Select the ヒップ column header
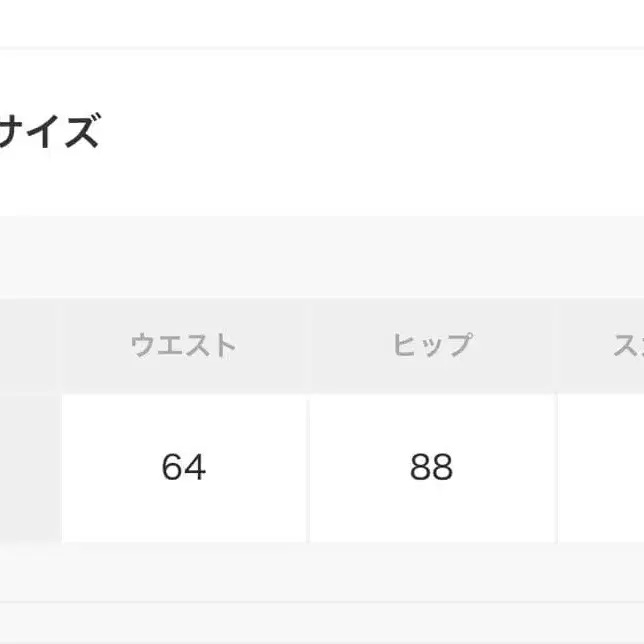Viewport: 644px width, 644px height. point(431,346)
